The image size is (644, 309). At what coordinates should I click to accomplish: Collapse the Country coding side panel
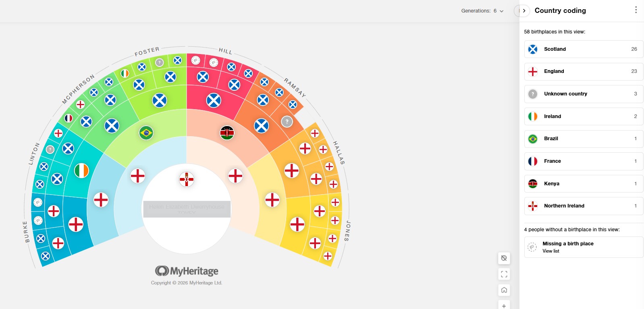click(x=524, y=11)
